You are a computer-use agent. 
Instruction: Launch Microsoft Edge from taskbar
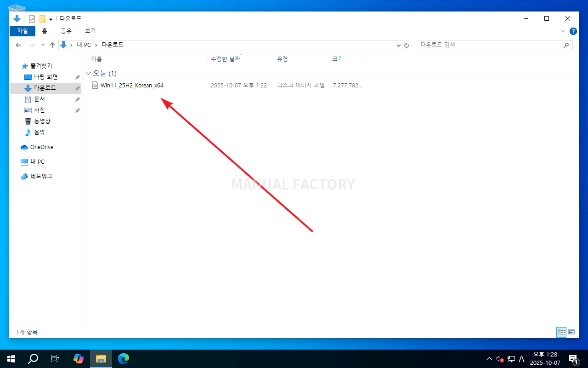pyautogui.click(x=123, y=359)
